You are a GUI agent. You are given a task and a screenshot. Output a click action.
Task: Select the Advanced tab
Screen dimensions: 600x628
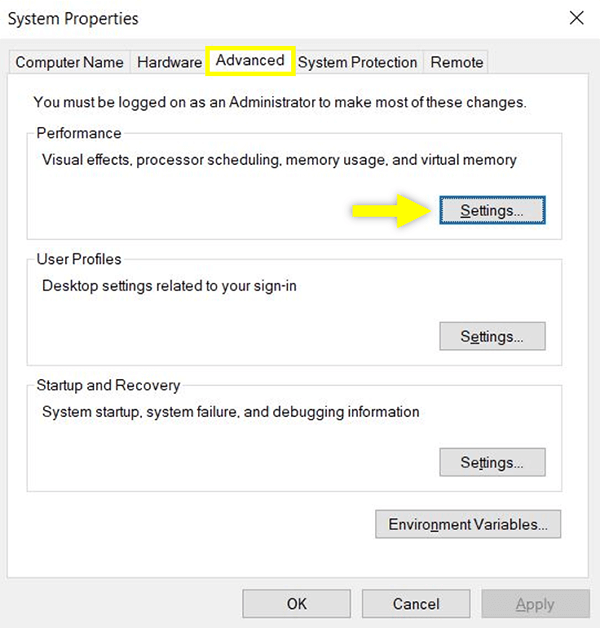tap(250, 60)
